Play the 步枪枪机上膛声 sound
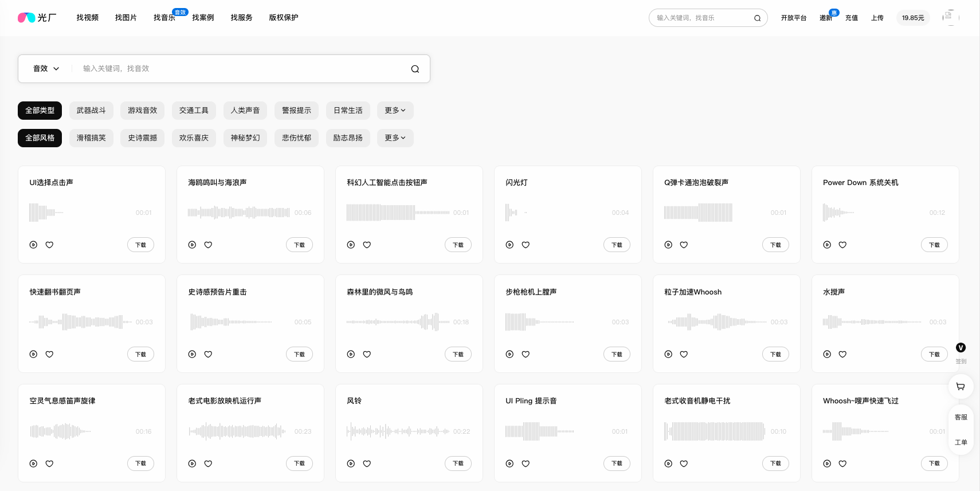Image resolution: width=980 pixels, height=491 pixels. (509, 354)
